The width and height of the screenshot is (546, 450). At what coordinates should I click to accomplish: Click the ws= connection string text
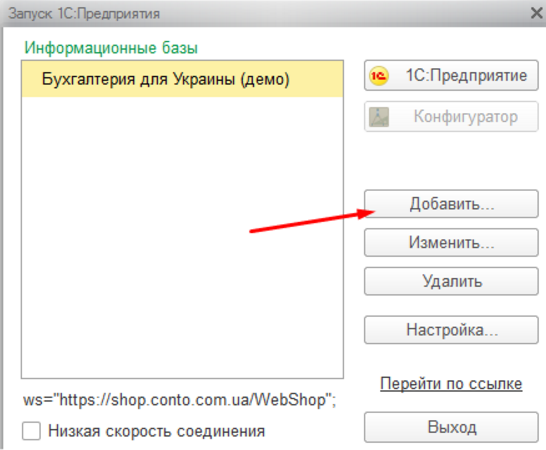pos(180,400)
